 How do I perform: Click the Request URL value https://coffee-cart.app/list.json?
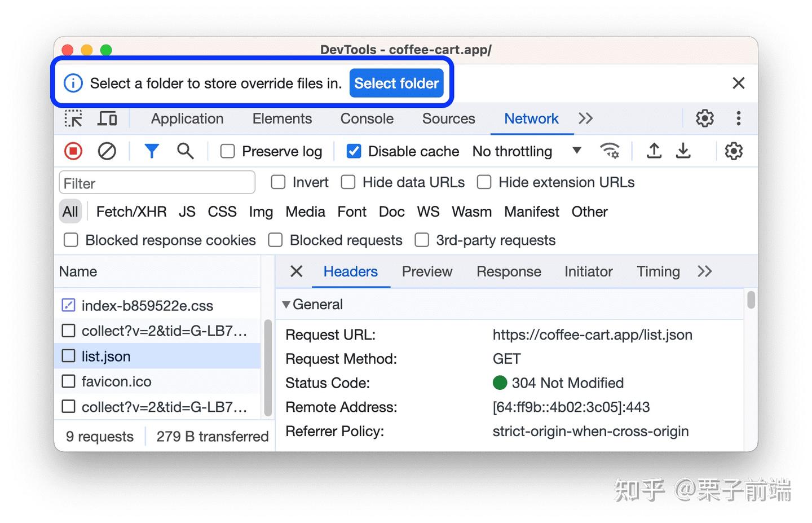[592, 335]
